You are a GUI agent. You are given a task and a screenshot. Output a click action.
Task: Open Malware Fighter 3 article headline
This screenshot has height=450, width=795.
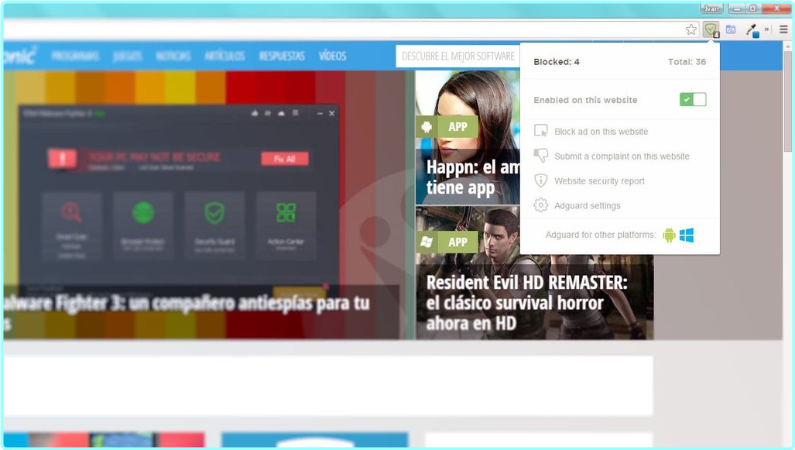click(x=187, y=311)
